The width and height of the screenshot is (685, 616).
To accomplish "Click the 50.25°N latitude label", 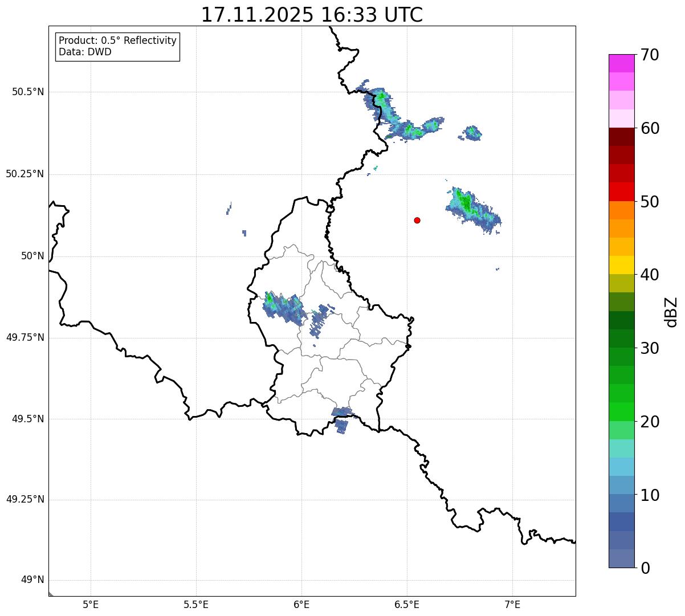I will point(25,174).
